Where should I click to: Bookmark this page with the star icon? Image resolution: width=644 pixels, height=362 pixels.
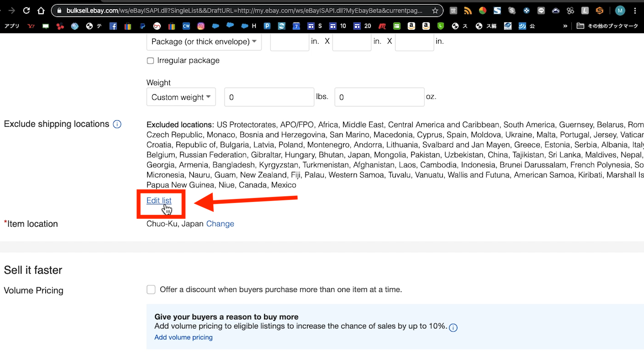click(x=435, y=11)
